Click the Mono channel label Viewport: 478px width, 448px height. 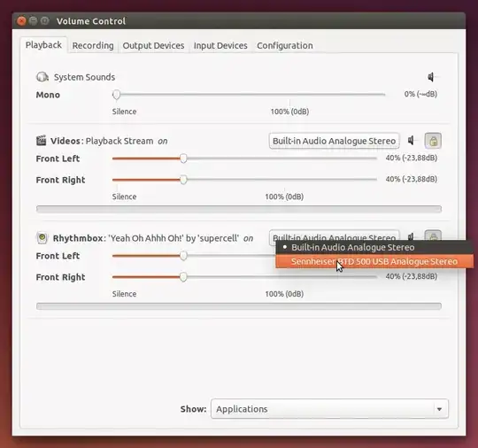pos(48,95)
